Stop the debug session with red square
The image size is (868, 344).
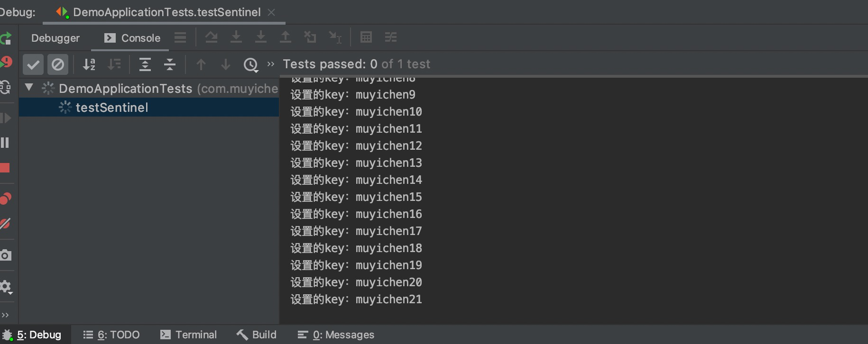pyautogui.click(x=5, y=168)
